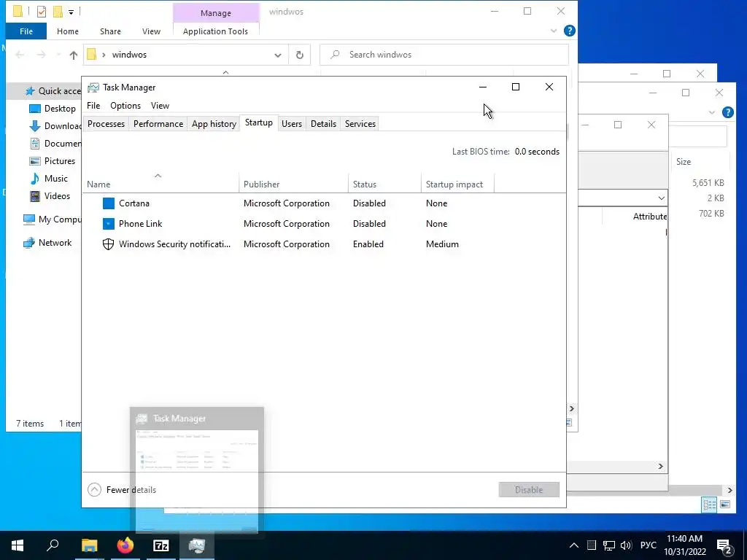
Task: Switch to details view in back window
Action: pyautogui.click(x=709, y=505)
